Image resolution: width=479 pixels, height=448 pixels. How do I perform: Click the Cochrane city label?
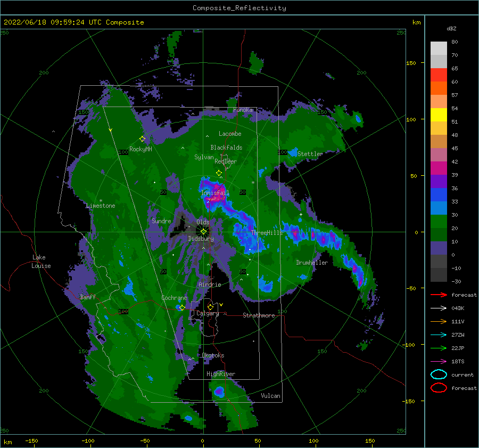[174, 298]
